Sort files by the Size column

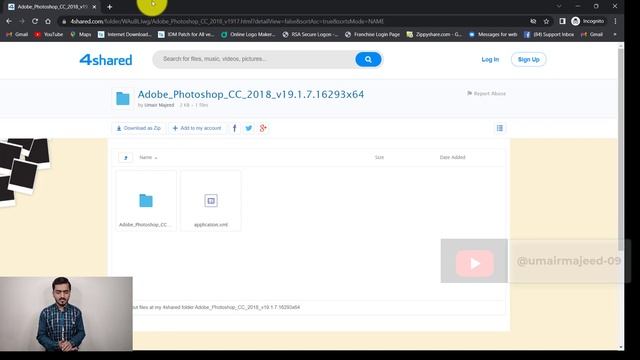379,157
